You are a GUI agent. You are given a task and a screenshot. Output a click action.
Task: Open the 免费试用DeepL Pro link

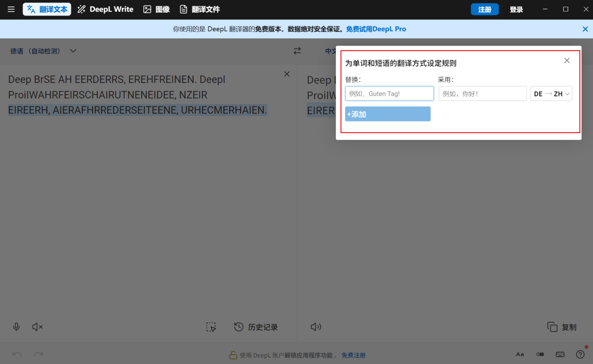point(376,29)
